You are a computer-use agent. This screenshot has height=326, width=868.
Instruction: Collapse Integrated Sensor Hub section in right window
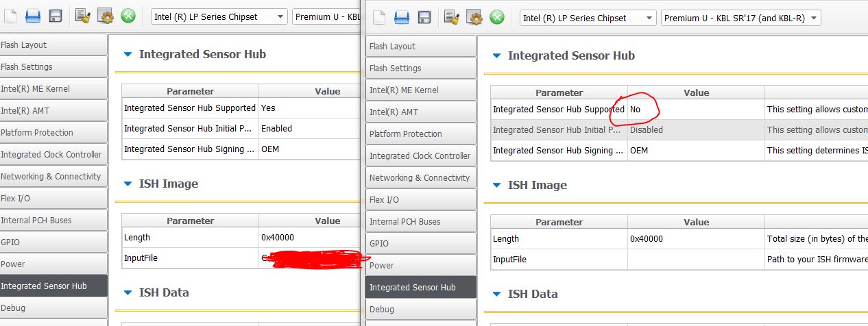[496, 56]
